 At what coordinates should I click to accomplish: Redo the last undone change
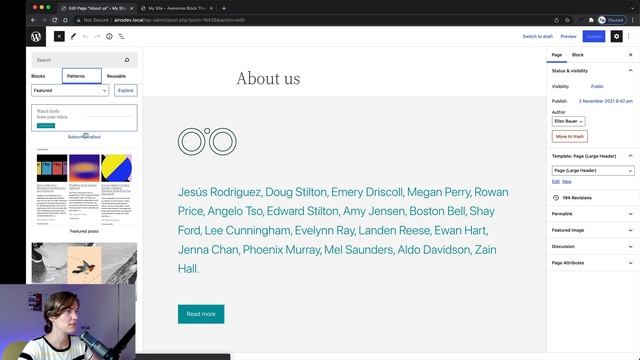(x=97, y=36)
